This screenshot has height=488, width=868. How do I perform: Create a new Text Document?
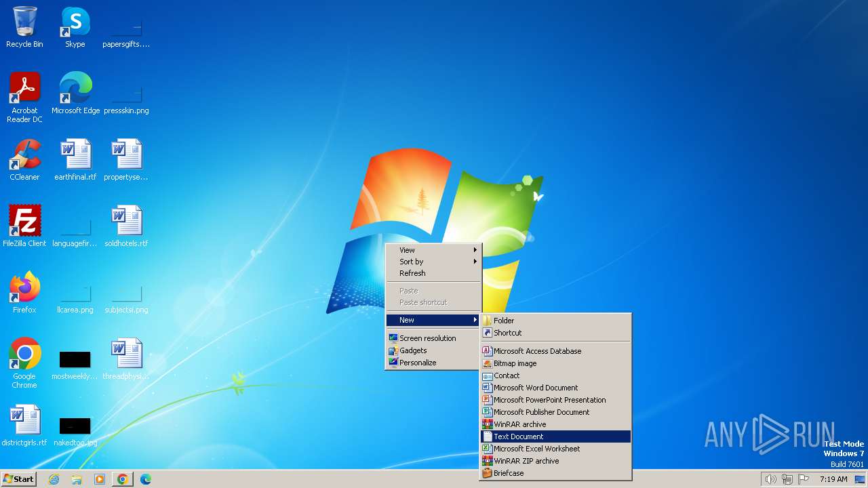(x=555, y=436)
